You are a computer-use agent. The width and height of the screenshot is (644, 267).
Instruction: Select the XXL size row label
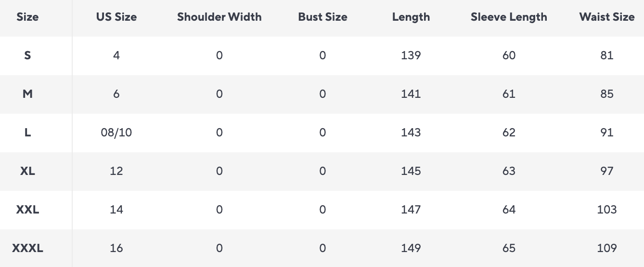pos(27,210)
